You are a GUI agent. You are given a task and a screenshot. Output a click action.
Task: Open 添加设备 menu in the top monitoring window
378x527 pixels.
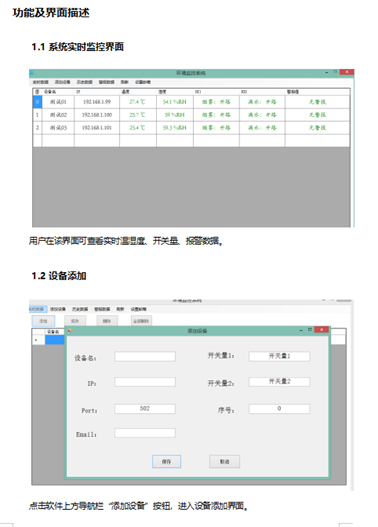tap(62, 82)
